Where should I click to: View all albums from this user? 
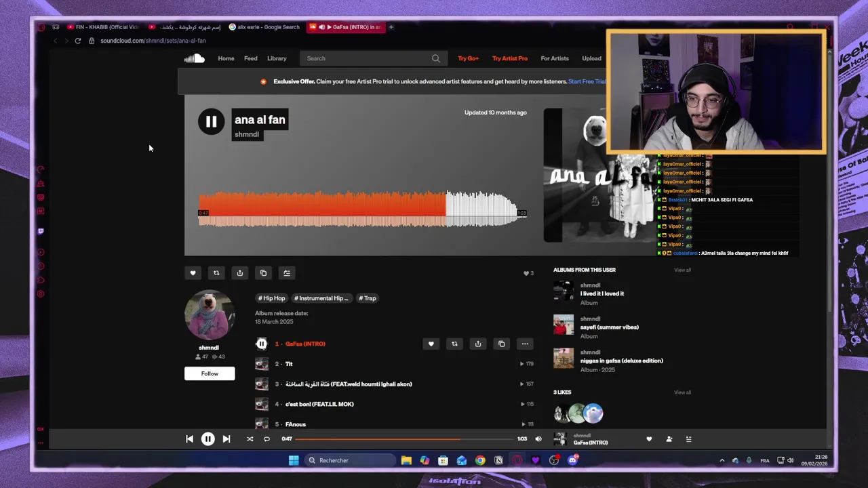(x=682, y=270)
